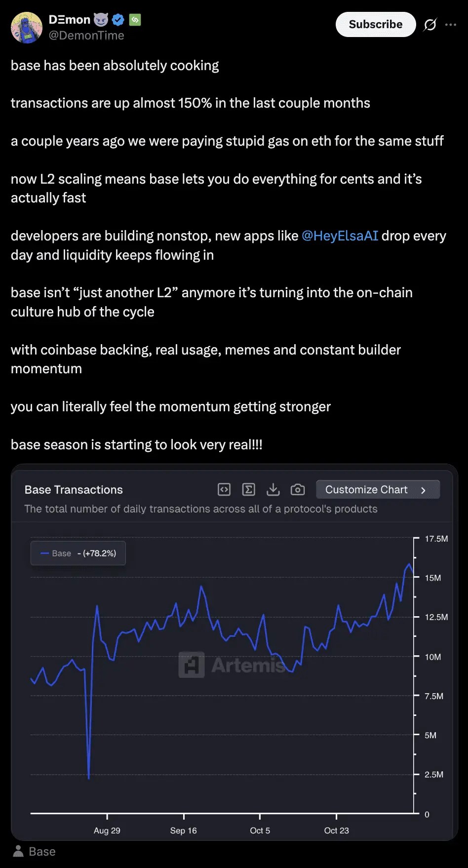The width and height of the screenshot is (468, 868).
Task: Click the chart embed code icon
Action: click(224, 489)
